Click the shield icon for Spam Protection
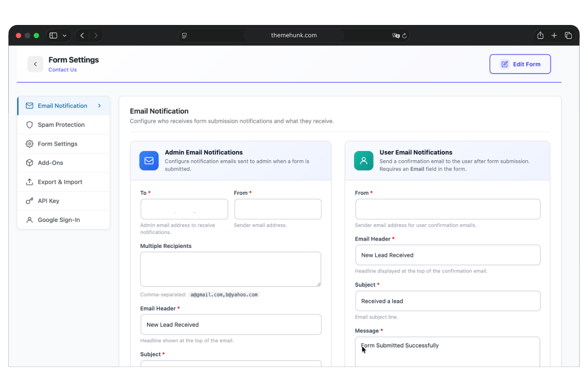The height and width of the screenshot is (392, 588). point(29,125)
